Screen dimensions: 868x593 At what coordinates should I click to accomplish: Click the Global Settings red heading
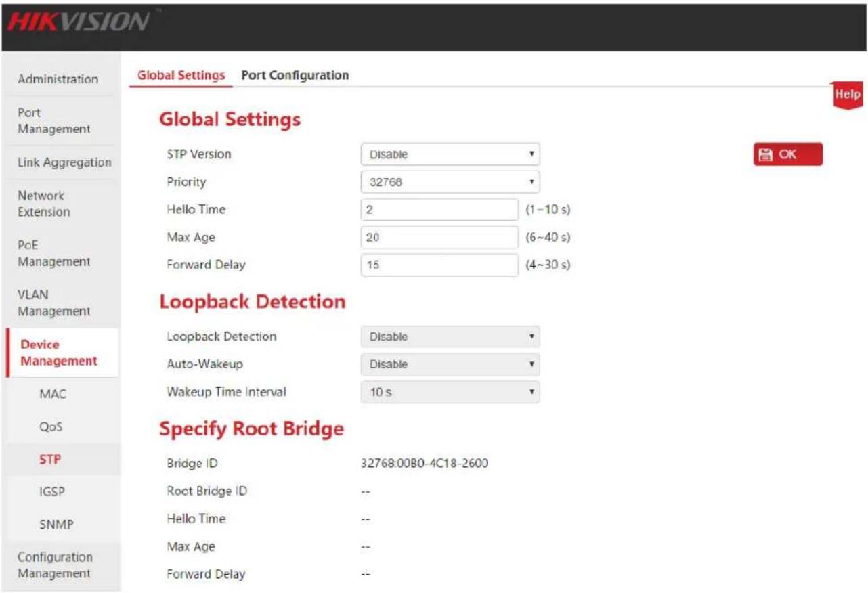230,120
